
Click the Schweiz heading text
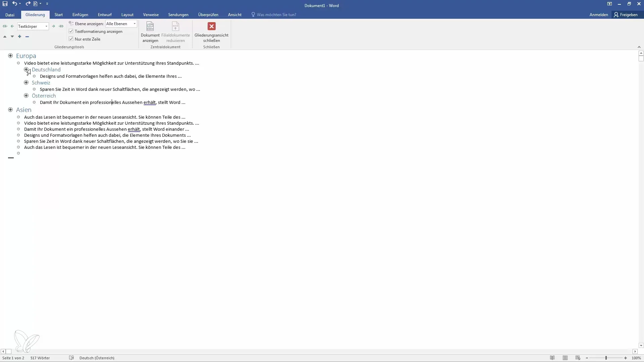[41, 83]
